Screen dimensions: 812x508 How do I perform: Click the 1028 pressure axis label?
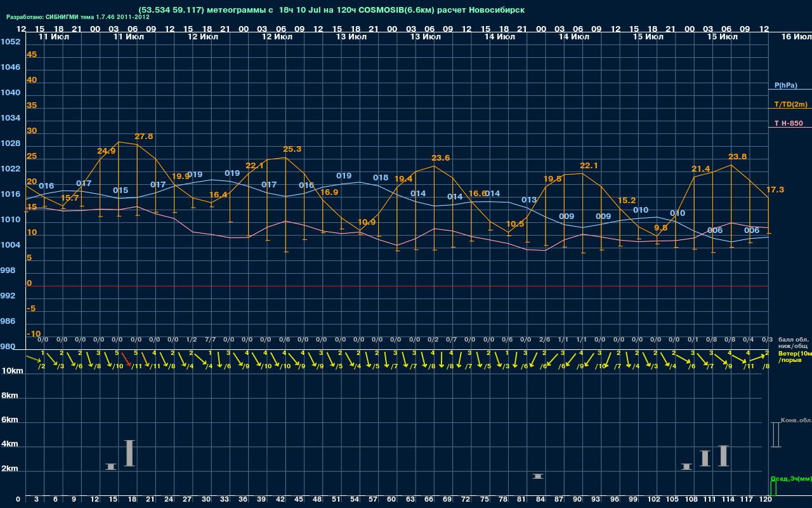10,143
